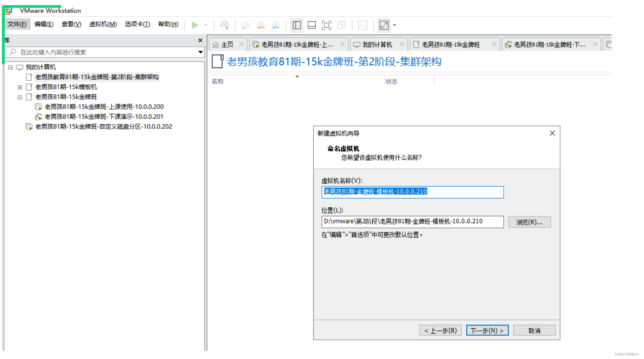Select VM 自定义磁盘分区-10.0.0.202 in library
The height and width of the screenshot is (359, 644).
click(x=103, y=126)
